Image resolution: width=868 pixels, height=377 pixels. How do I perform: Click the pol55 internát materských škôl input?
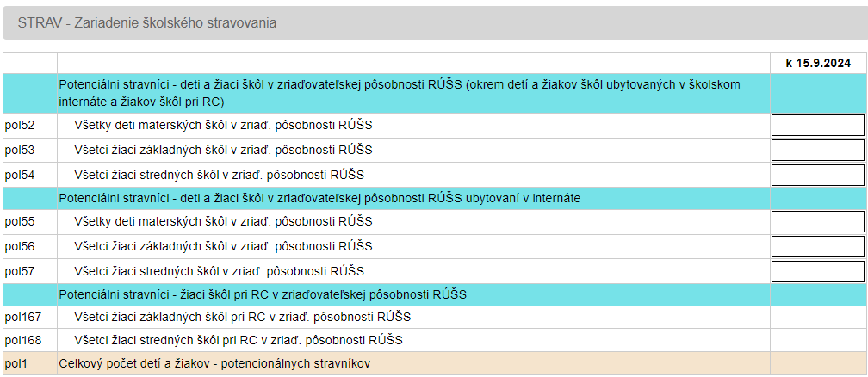818,221
